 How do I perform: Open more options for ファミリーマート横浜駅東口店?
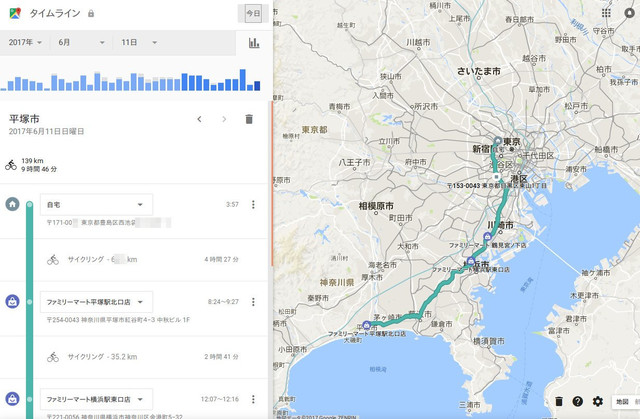click(x=253, y=399)
